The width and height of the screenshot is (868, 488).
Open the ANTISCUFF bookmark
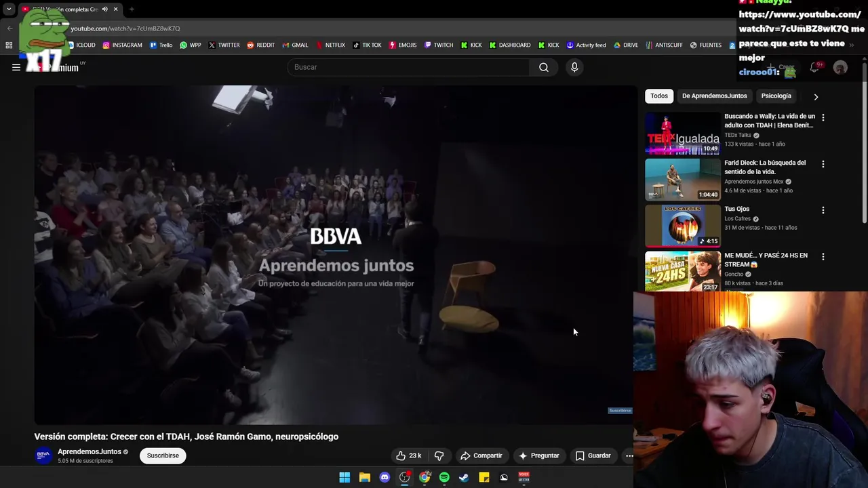click(x=664, y=45)
